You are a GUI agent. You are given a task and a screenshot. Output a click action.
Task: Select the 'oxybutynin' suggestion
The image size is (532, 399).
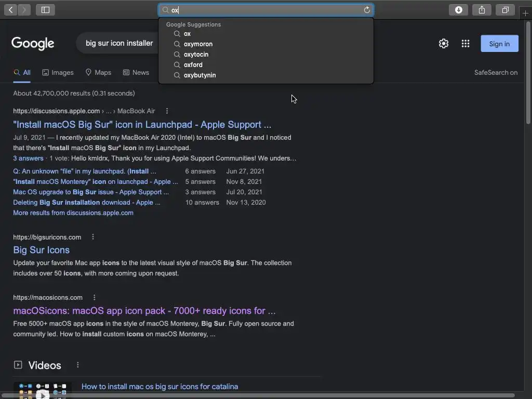[x=266, y=75]
